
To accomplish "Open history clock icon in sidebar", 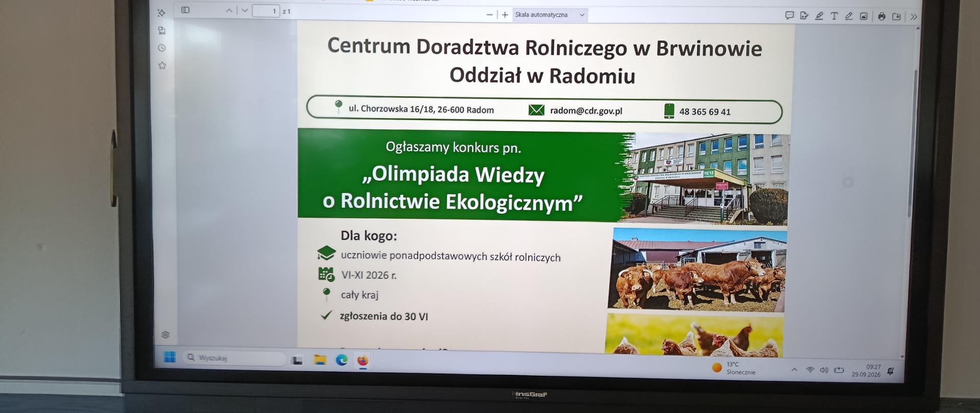I will [162, 48].
